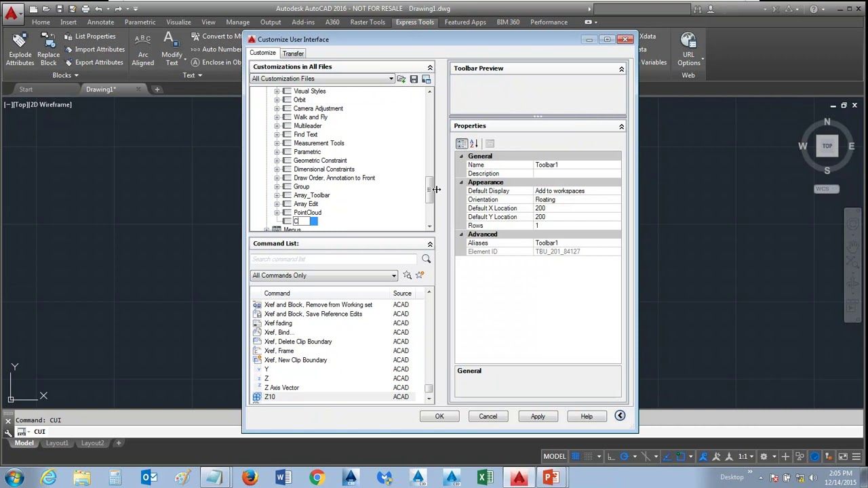Collapse the Customizations in All Files pane
Image resolution: width=868 pixels, height=488 pixels.
point(430,67)
